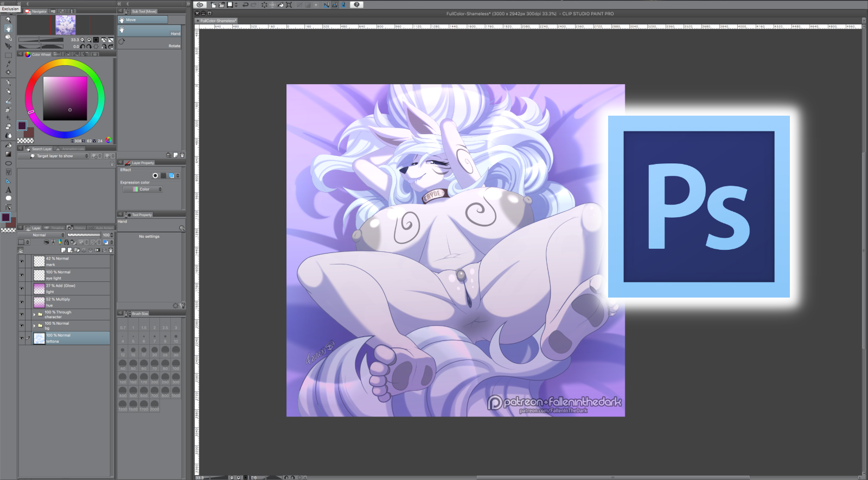Open the layer color palette dropdown
868x480 pixels.
coord(23,242)
